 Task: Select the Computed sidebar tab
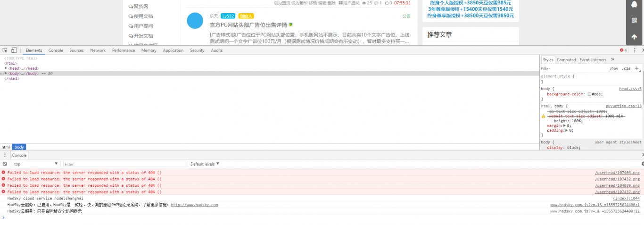click(566, 60)
